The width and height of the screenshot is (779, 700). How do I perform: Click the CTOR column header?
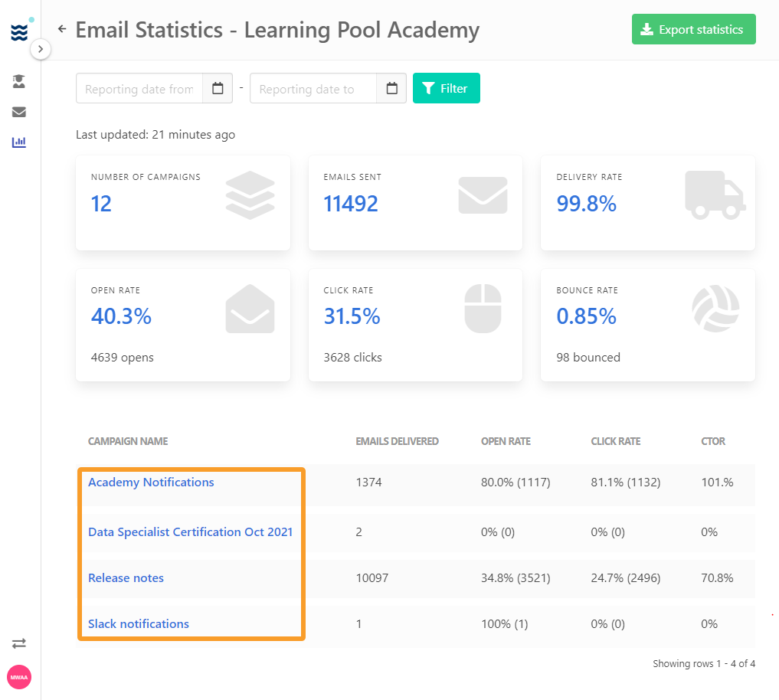(713, 441)
